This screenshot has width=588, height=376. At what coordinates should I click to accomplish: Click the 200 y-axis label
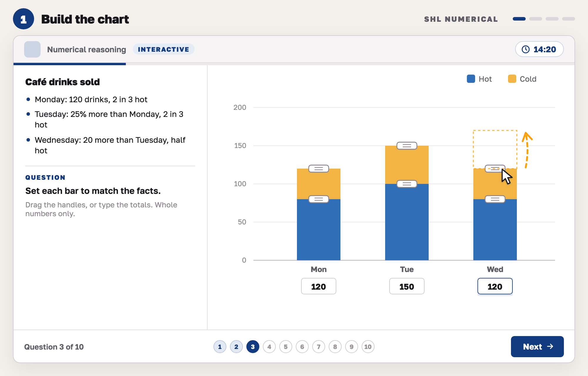coord(240,108)
